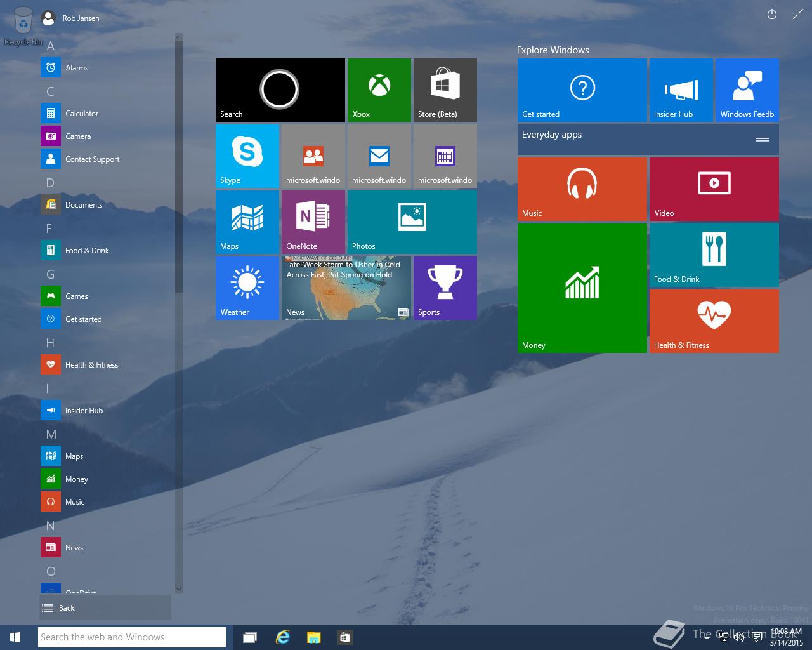
Task: Open Insider Hub in apps list
Action: (107, 411)
